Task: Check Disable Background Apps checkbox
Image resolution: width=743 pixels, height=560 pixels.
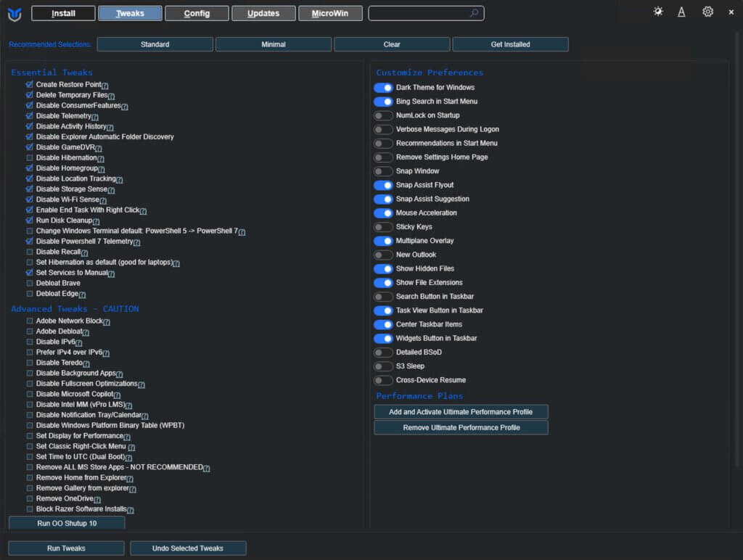Action: [29, 373]
